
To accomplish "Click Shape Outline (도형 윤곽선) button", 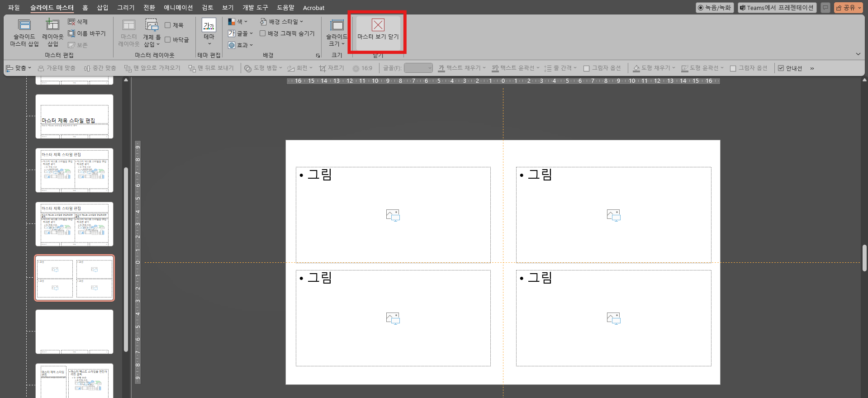I will click(x=702, y=68).
